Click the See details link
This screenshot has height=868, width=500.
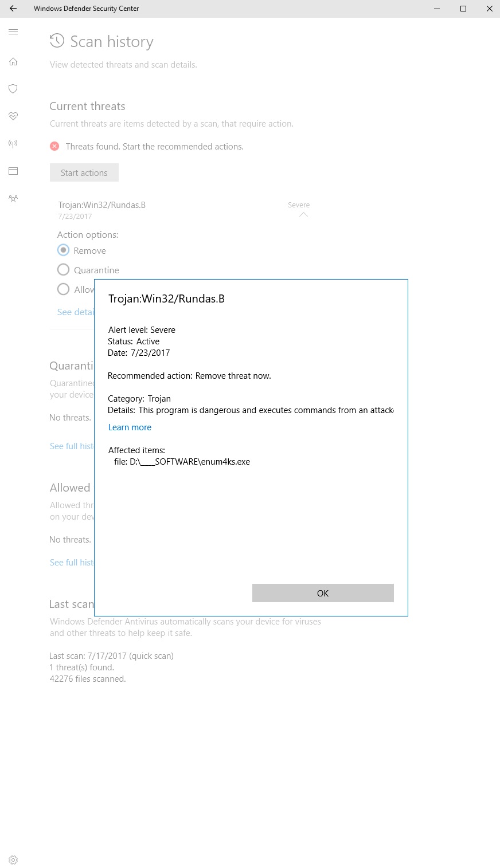coord(76,312)
